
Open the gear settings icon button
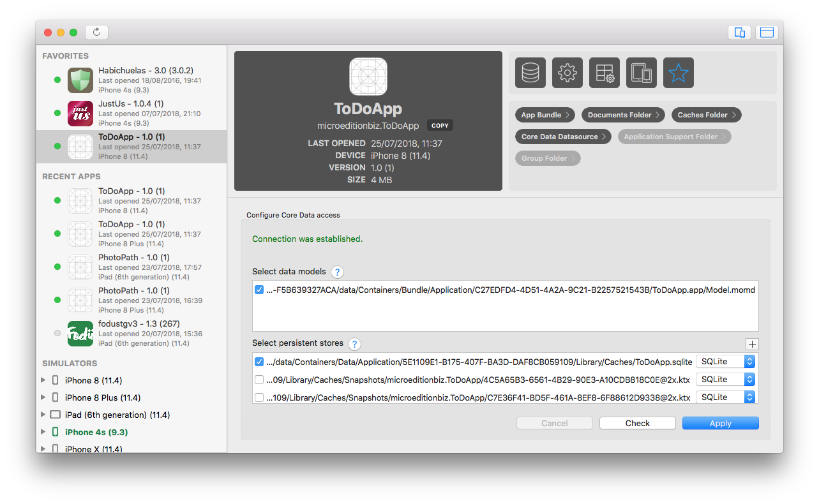tap(567, 73)
